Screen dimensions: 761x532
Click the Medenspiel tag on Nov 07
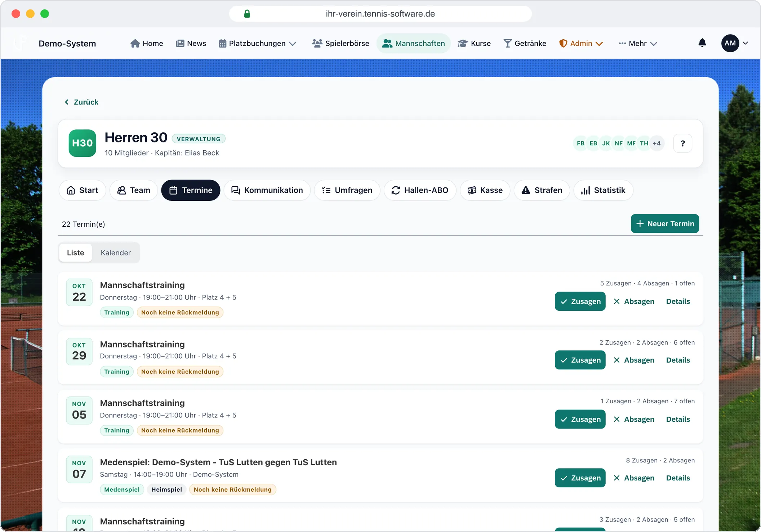(x=122, y=489)
